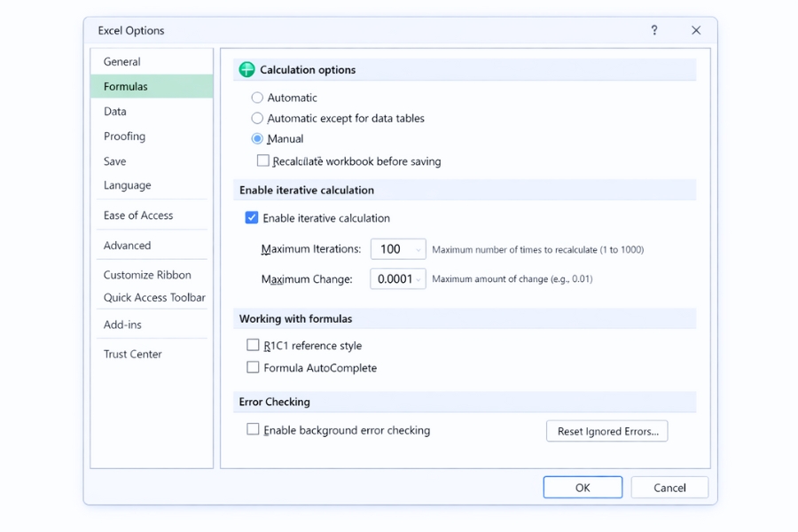Screen dimensions: 798x532
Task: Toggle R1C1 reference style checkbox
Action: pos(253,346)
